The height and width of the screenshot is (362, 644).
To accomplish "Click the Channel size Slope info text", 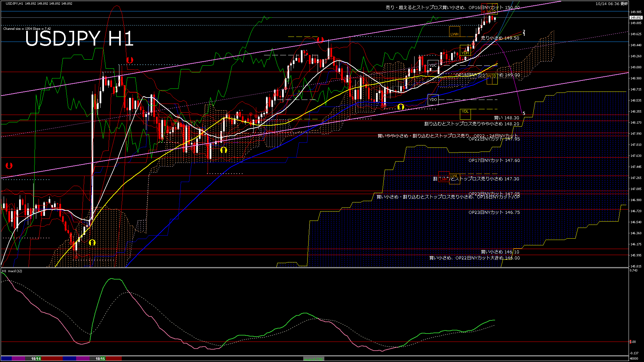I will pyautogui.click(x=27, y=29).
